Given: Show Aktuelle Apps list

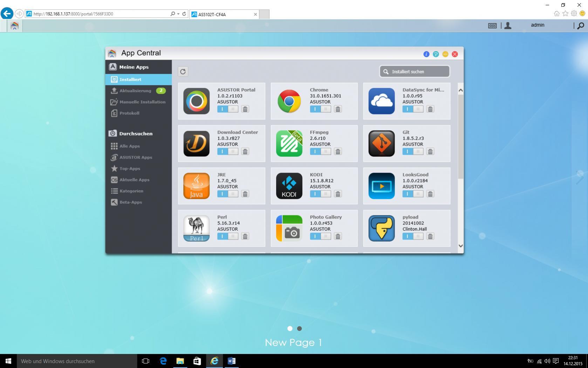Looking at the screenshot, I should (138, 180).
